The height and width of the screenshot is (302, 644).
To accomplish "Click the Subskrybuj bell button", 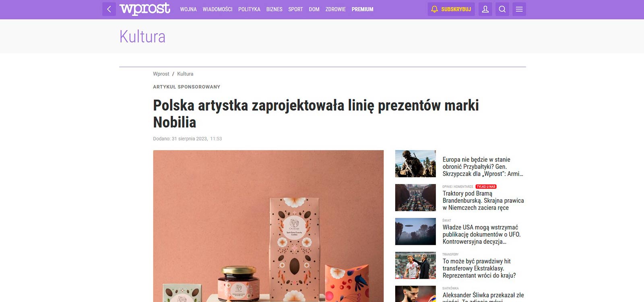I will (451, 9).
